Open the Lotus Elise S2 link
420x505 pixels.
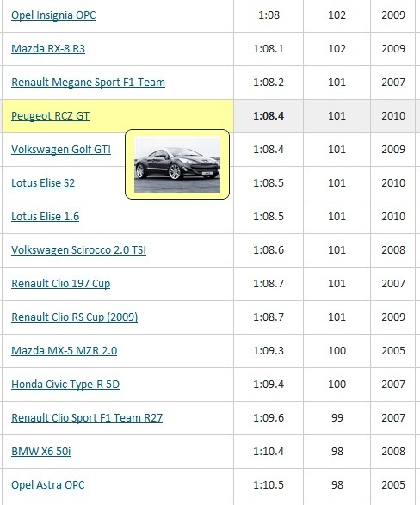(x=43, y=183)
